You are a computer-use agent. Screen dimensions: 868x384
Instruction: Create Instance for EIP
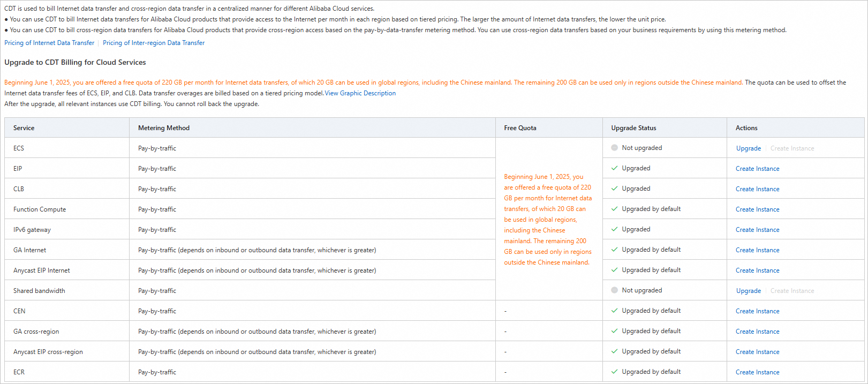757,169
